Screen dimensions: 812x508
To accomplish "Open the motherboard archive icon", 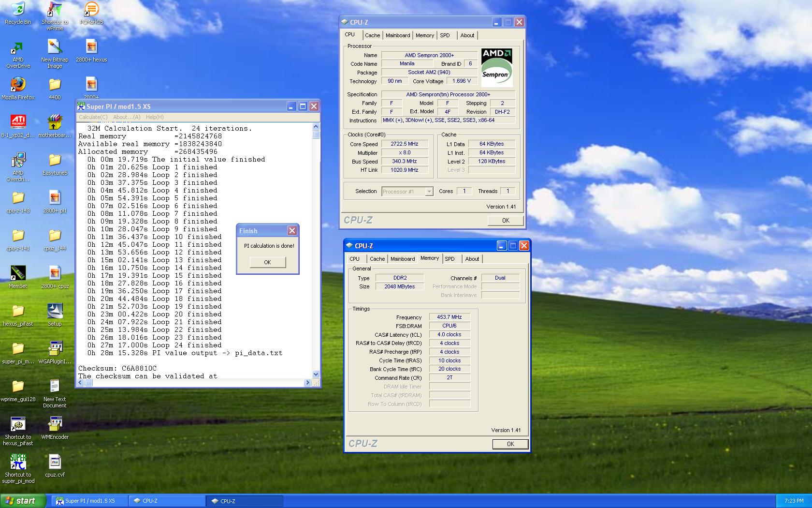I will coord(55,126).
